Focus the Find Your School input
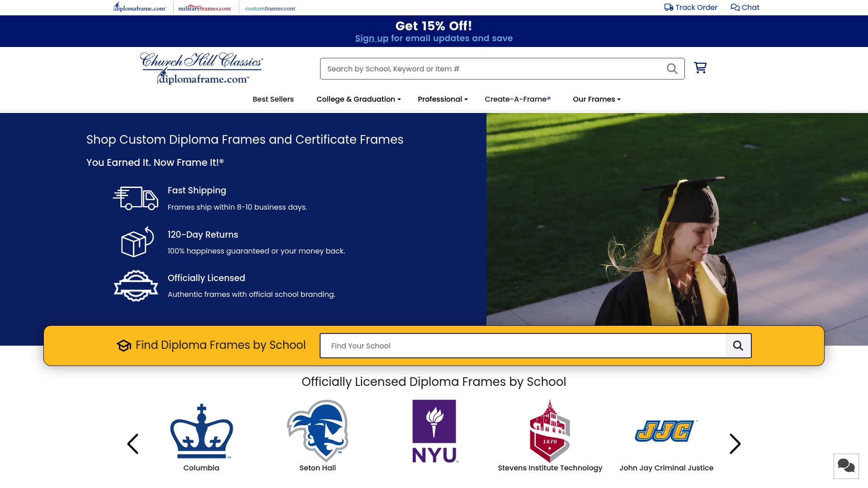Viewport: 868px width, 488px height. [x=523, y=346]
